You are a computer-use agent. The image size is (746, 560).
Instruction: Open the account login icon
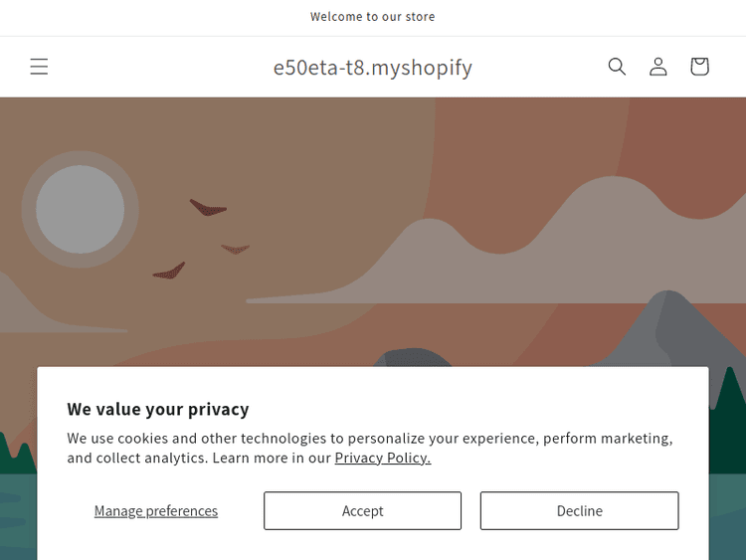pos(658,67)
